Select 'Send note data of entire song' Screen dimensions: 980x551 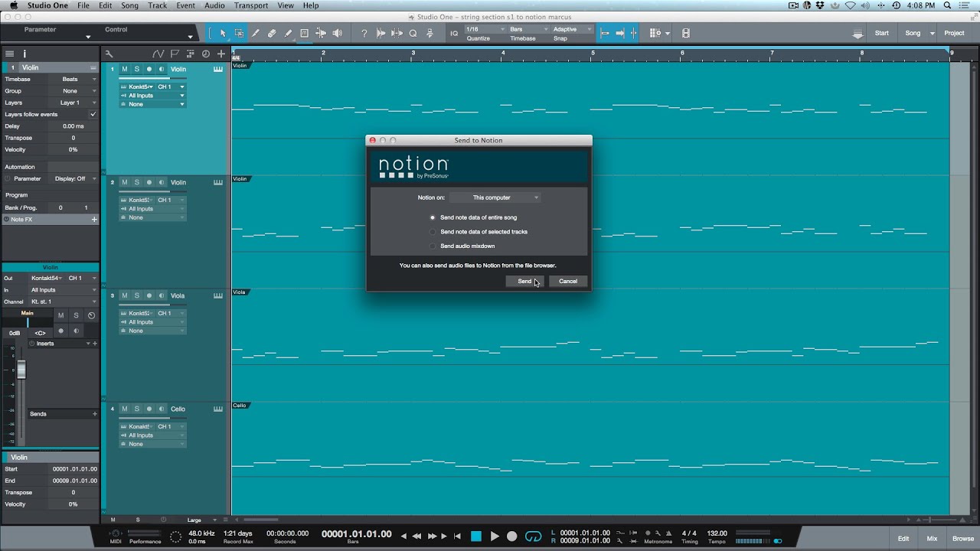coord(474,217)
